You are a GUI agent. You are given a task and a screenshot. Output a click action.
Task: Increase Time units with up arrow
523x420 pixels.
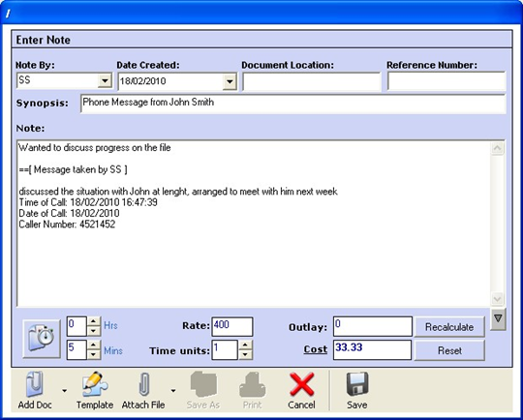coord(245,345)
